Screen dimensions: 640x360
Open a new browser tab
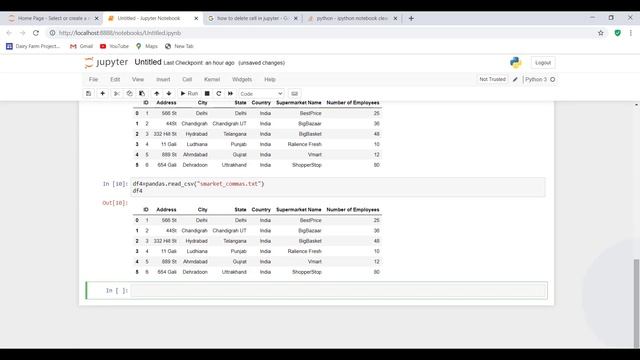[x=411, y=18]
